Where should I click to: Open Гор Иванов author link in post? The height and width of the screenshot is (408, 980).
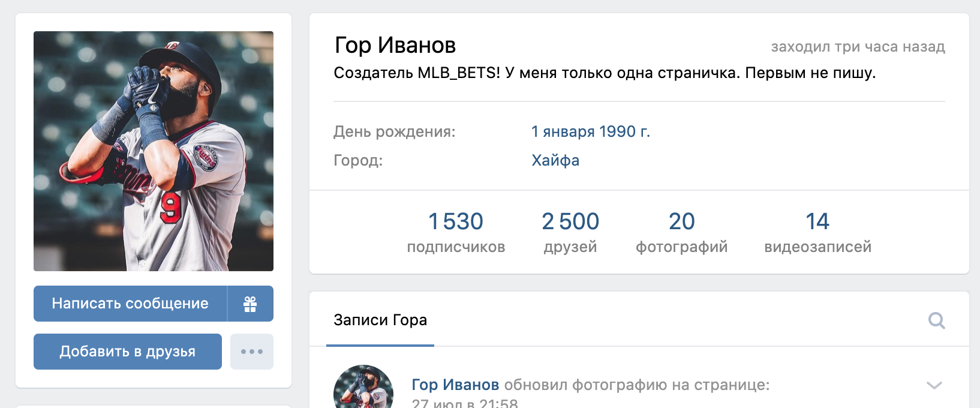pos(455,385)
